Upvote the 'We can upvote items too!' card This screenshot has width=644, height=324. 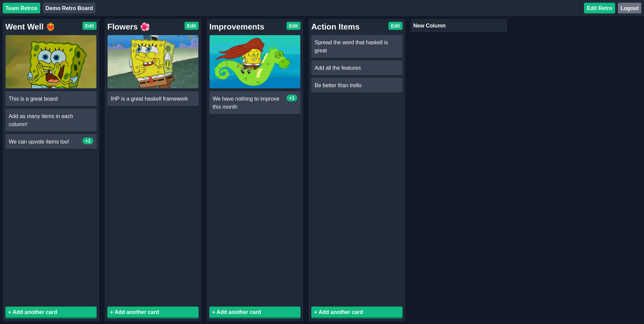tap(88, 141)
